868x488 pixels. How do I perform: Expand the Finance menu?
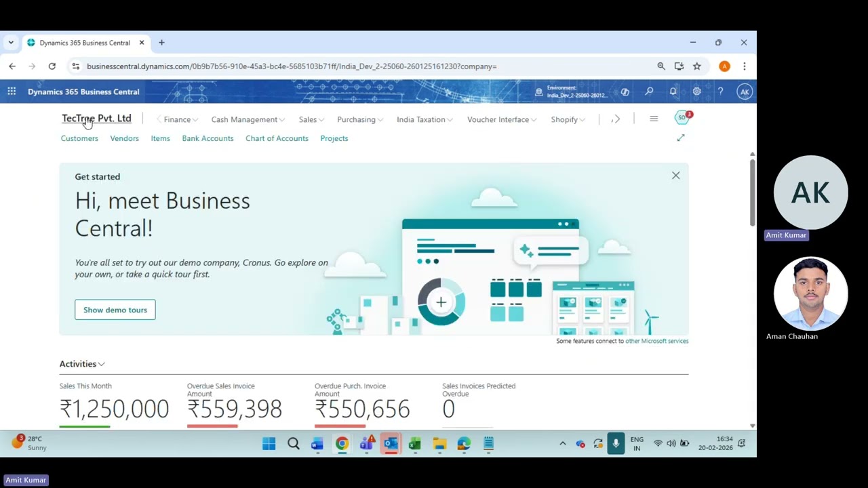(x=180, y=119)
